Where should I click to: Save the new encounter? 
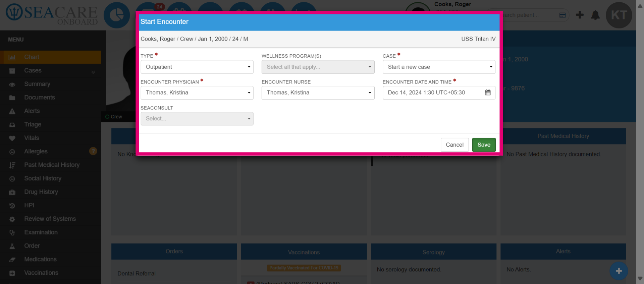pos(484,145)
